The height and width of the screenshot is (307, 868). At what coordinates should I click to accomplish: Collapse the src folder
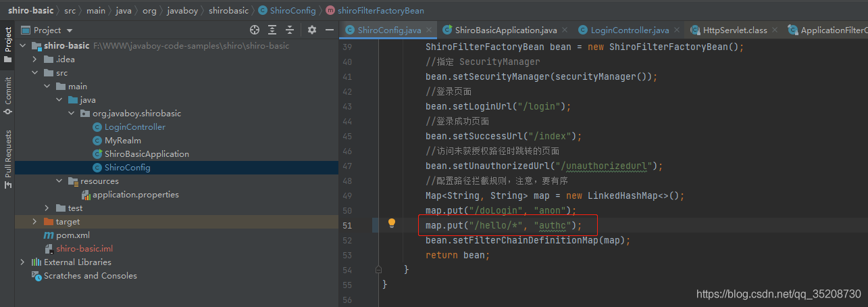point(35,73)
